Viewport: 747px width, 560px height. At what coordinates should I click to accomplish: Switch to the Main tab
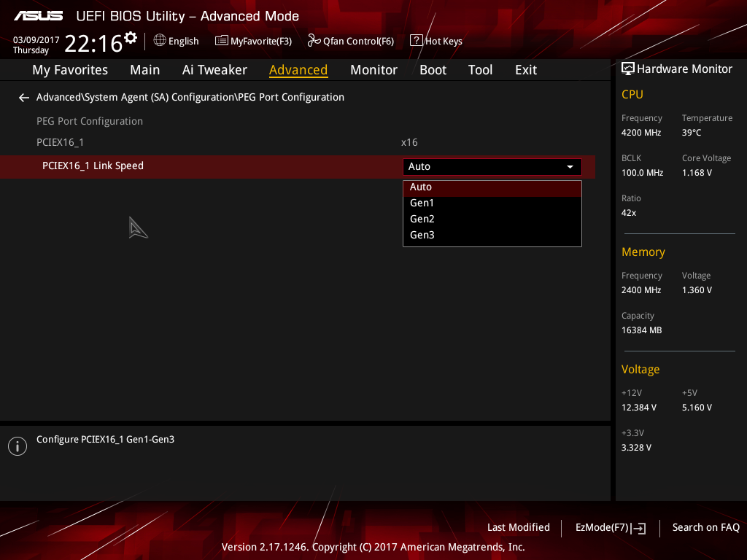pyautogui.click(x=145, y=70)
